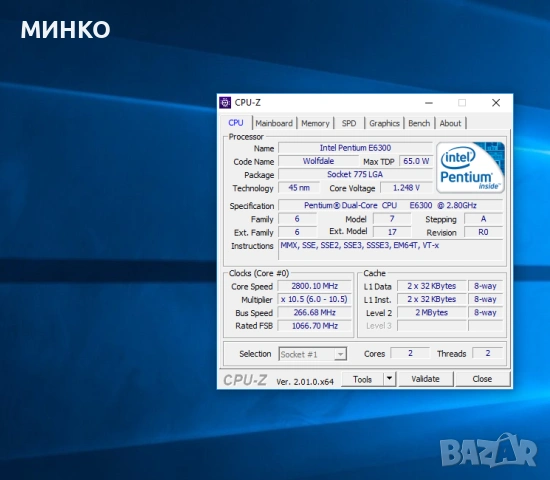Click the Package value Socket 775 LGA
Screen dimensions: 550x480
tap(355, 174)
